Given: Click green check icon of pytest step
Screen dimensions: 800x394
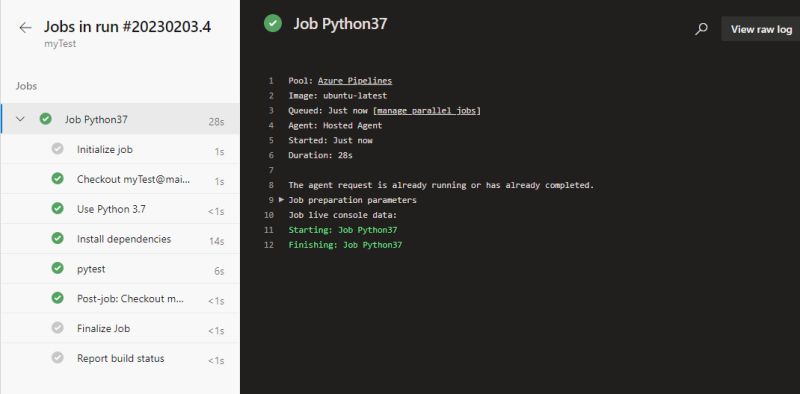Looking at the screenshot, I should pos(58,268).
